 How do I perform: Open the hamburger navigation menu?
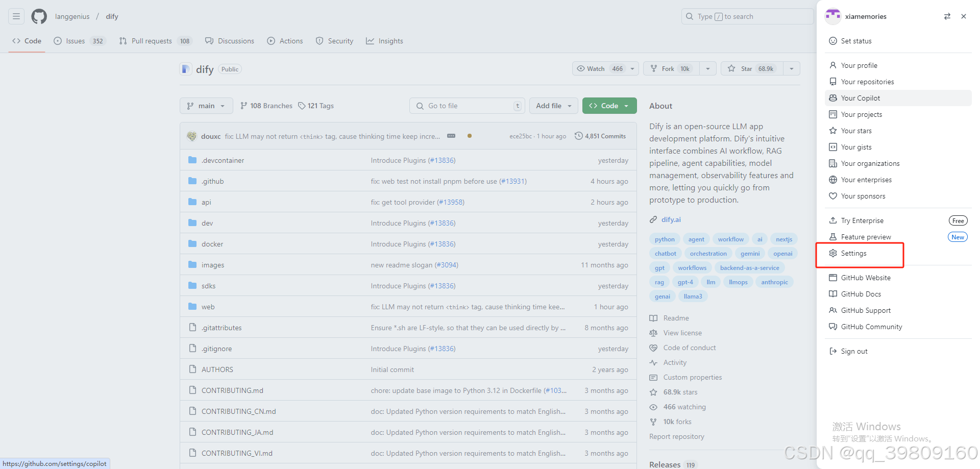pos(16,16)
